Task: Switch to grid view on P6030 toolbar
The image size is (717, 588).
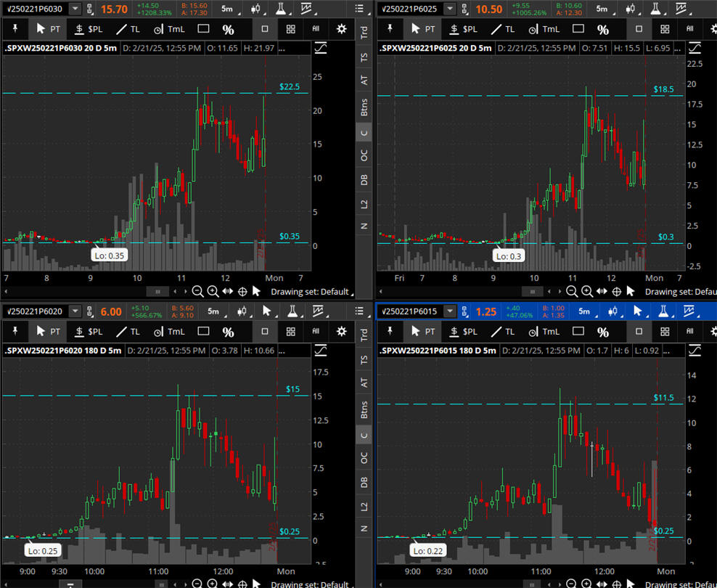Action: tap(290, 29)
